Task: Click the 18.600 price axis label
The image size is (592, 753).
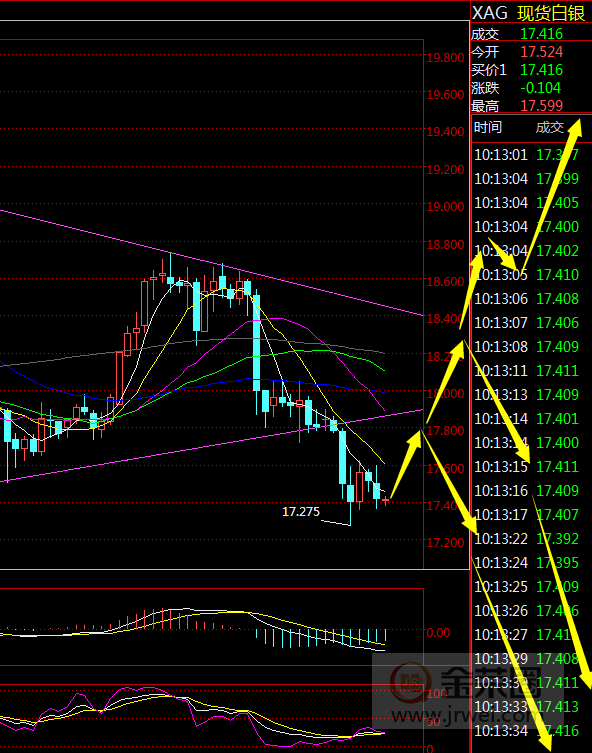Action: click(x=446, y=281)
